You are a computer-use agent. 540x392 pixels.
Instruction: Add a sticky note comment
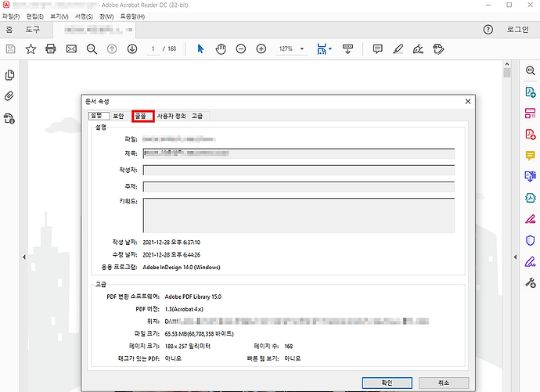point(378,49)
